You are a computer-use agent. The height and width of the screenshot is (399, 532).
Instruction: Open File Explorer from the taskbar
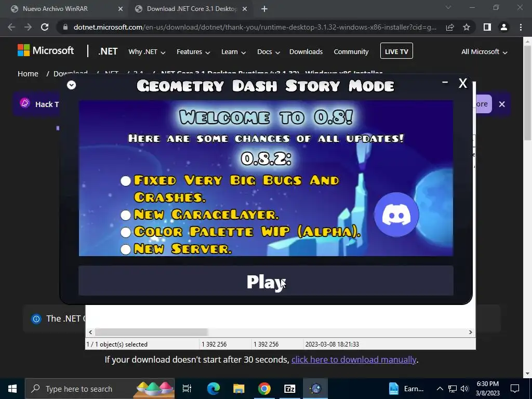click(x=239, y=389)
